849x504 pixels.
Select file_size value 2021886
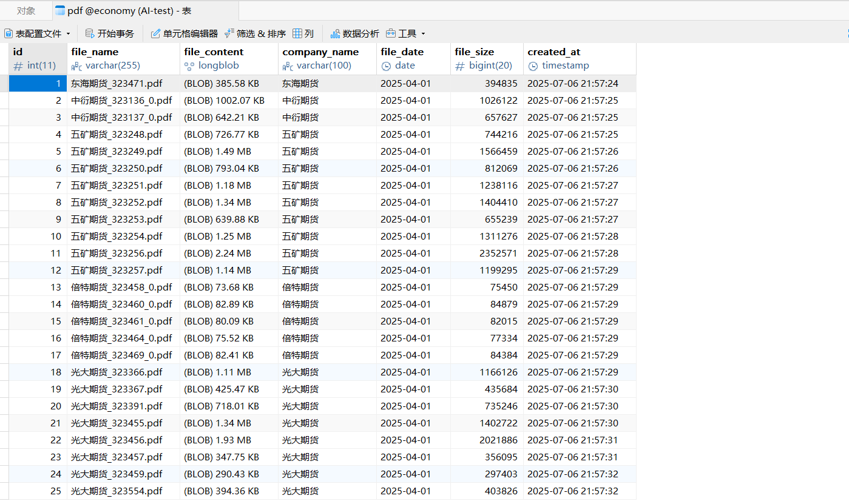pos(487,440)
